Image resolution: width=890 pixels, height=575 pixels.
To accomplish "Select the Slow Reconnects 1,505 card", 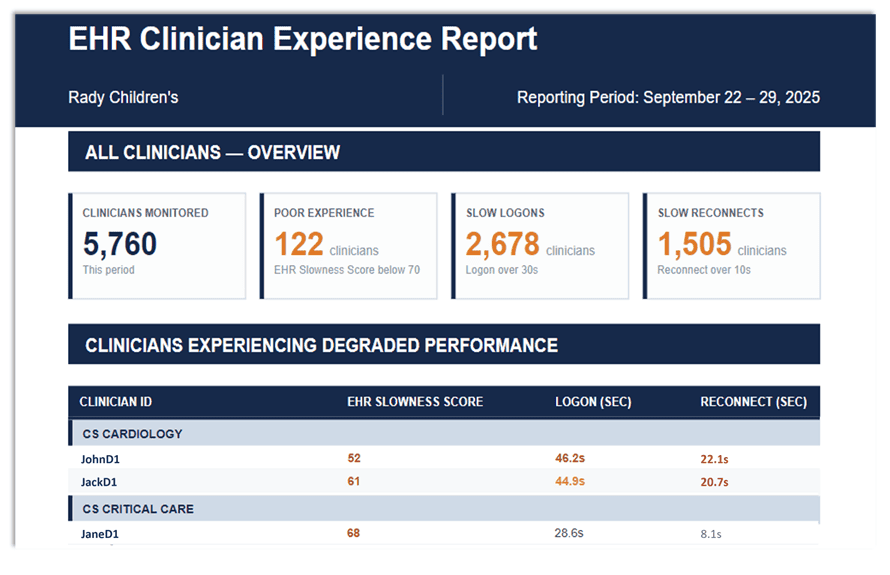I will [x=732, y=246].
